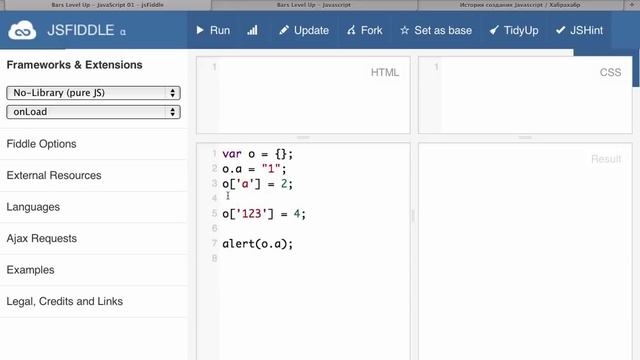Click code line o['123'] = 4;
This screenshot has height=360, width=640.
[x=264, y=213]
